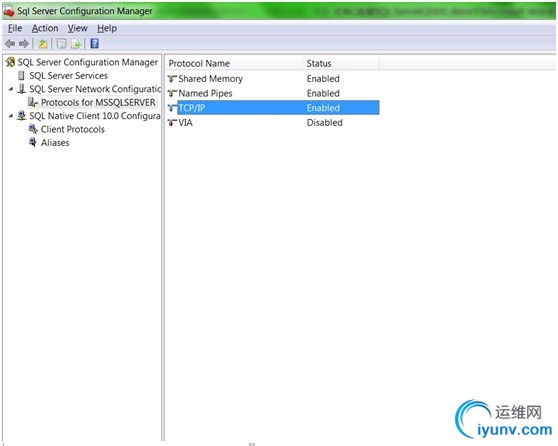Image resolution: width=558 pixels, height=446 pixels.
Task: Click the Up one level folder icon
Action: 43,44
